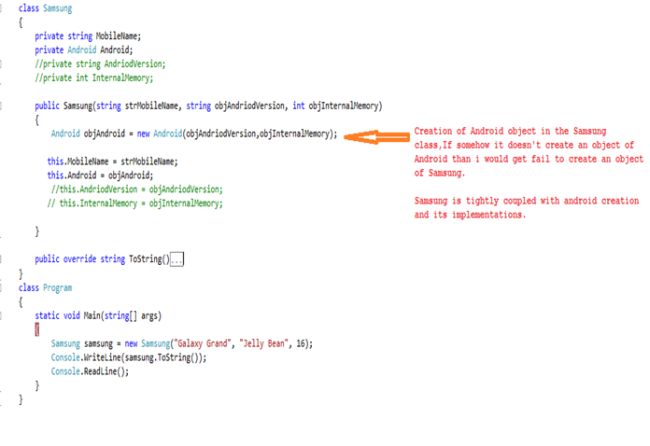650x446 pixels.
Task: Click the 'Android objAndroid = new Android' statement
Action: click(194, 133)
